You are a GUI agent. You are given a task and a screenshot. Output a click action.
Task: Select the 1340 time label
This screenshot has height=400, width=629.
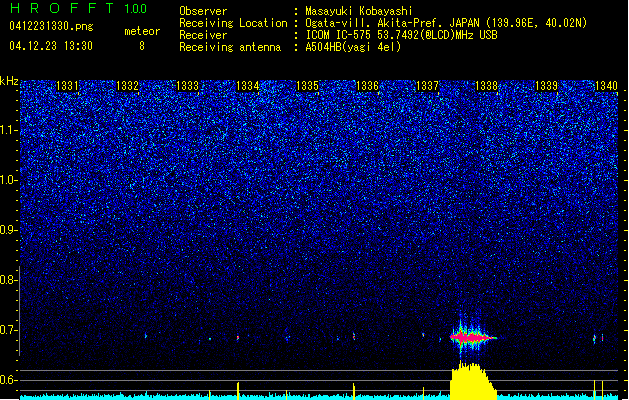pyautogui.click(x=606, y=86)
